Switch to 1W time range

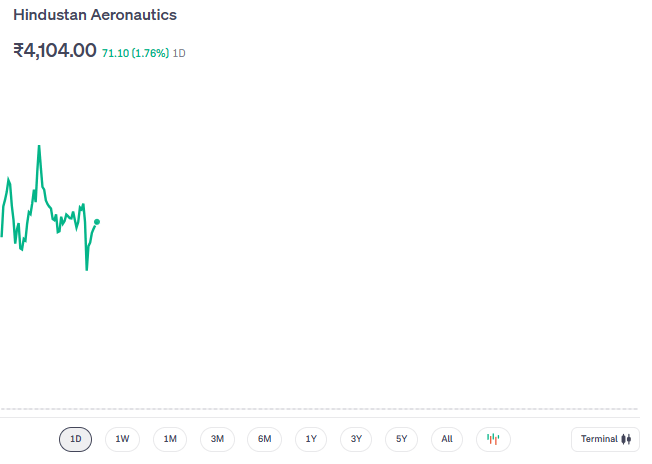point(123,439)
